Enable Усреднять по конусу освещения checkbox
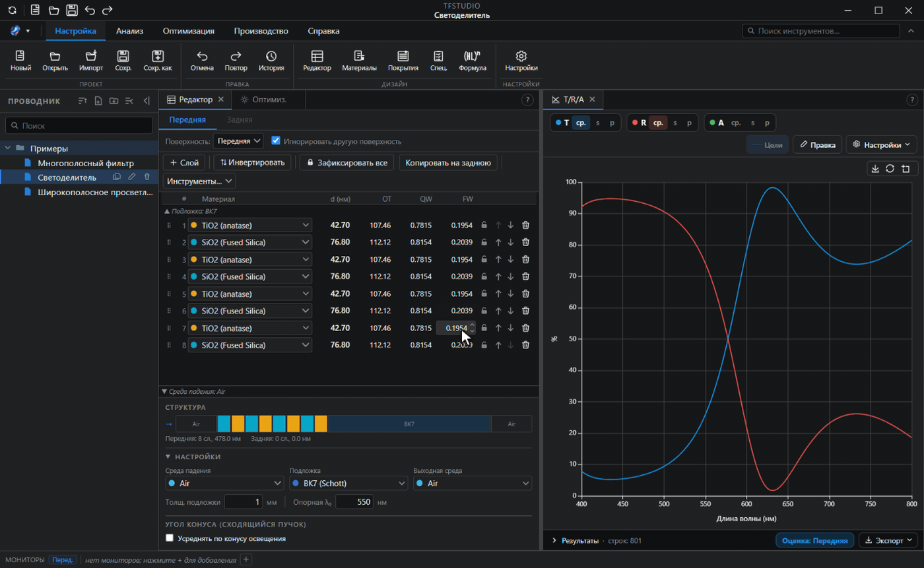The image size is (924, 568). [170, 538]
